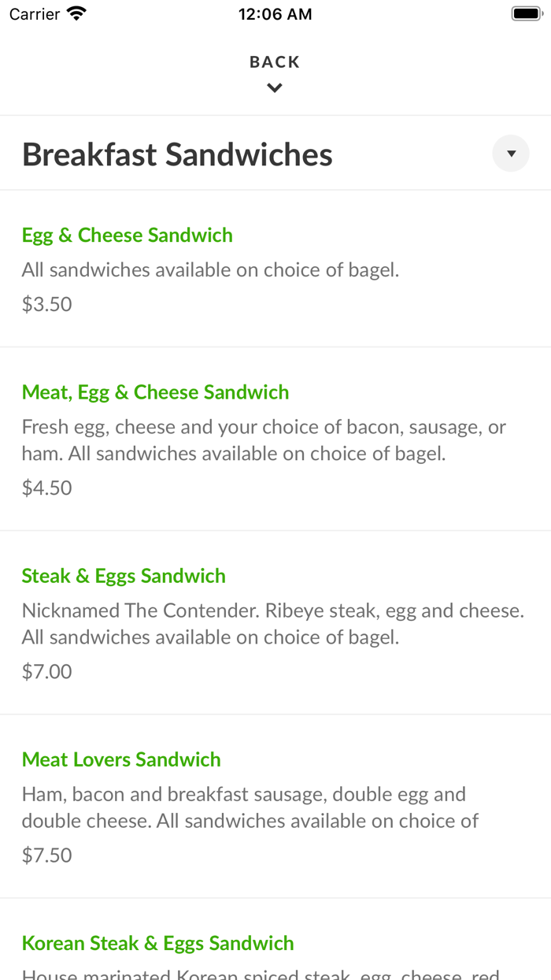Tap the $4.50 price label
The image size is (551, 980).
click(46, 488)
